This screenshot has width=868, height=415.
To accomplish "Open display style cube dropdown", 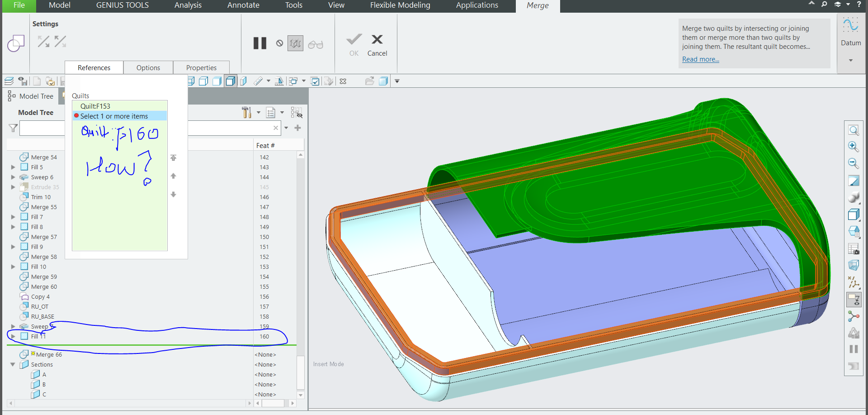I will pos(854,215).
